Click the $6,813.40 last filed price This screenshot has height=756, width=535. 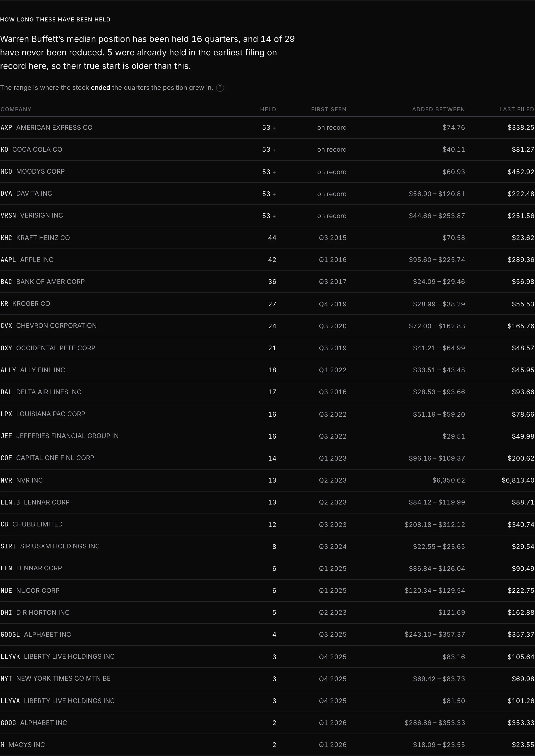pos(518,480)
